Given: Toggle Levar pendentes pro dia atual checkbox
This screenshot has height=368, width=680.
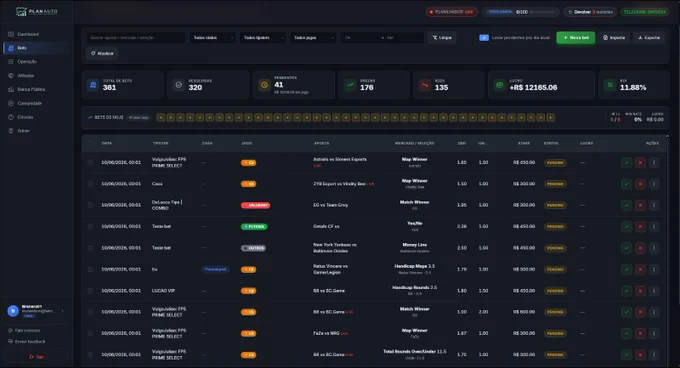Looking at the screenshot, I should tap(484, 38).
